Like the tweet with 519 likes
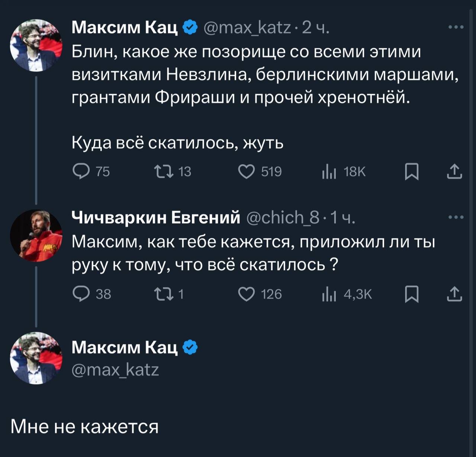Screen dimensions: 476x457 coord(260,172)
